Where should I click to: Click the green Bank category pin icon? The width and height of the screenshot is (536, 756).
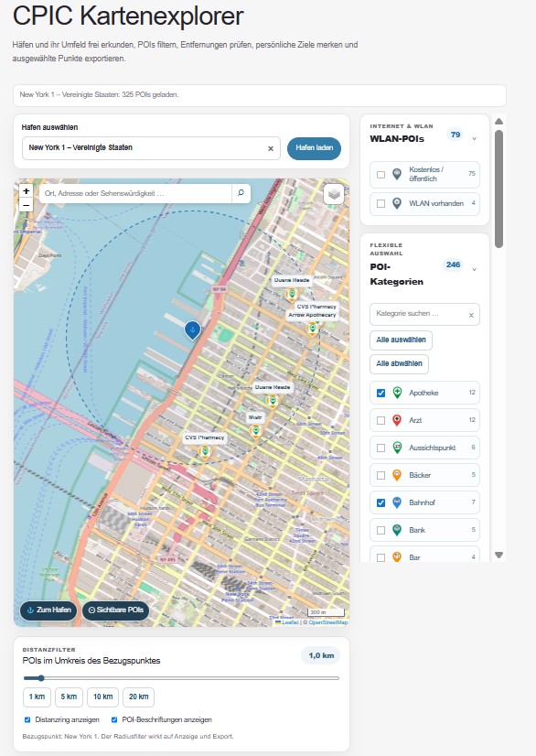coord(397,530)
